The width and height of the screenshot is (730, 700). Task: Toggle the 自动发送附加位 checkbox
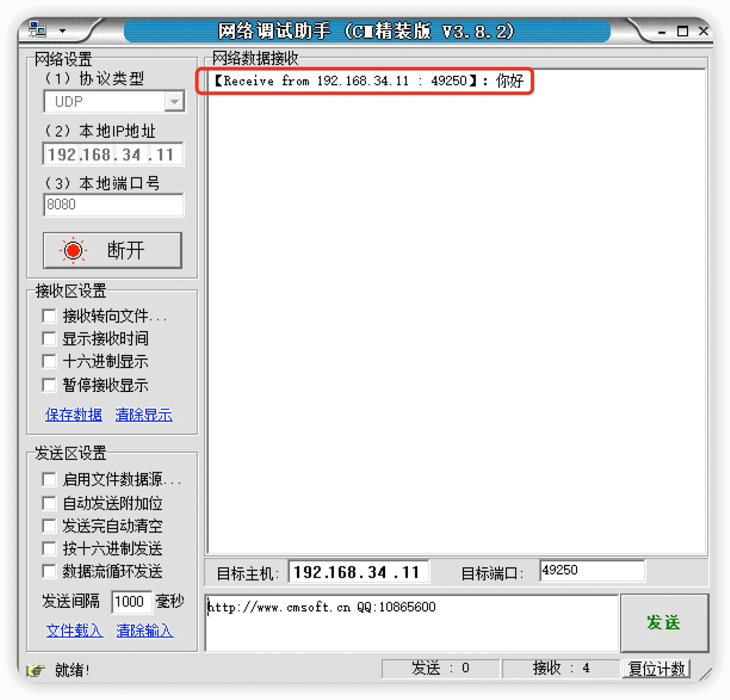click(x=49, y=504)
